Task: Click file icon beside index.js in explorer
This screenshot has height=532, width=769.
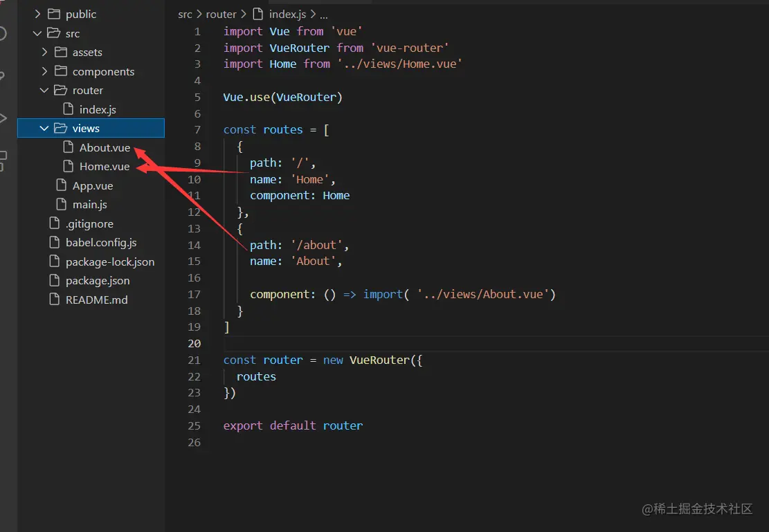Action: point(69,109)
